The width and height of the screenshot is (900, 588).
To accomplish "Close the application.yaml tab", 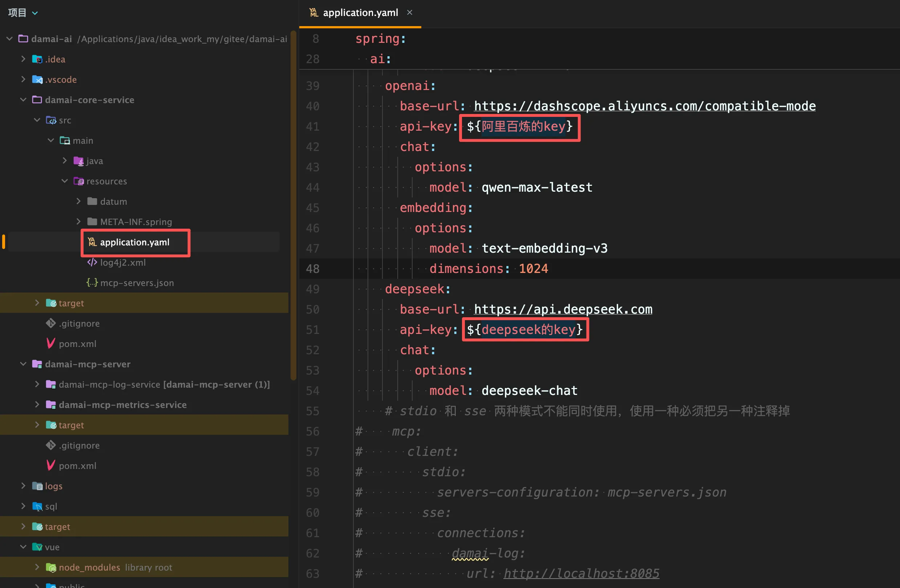I will click(410, 12).
